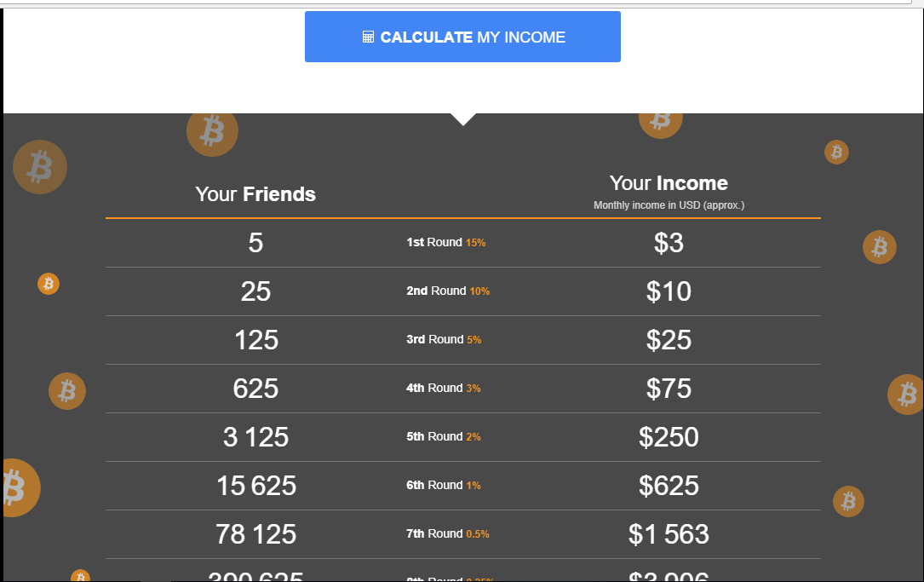Click the $3 income value in the first row
The height and width of the screenshot is (582, 924).
pyautogui.click(x=669, y=242)
